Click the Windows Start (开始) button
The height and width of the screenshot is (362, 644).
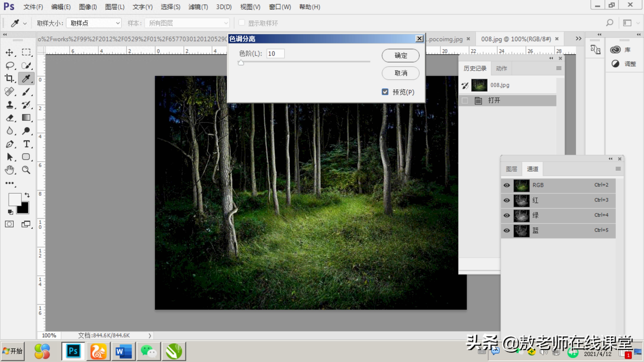(13, 351)
